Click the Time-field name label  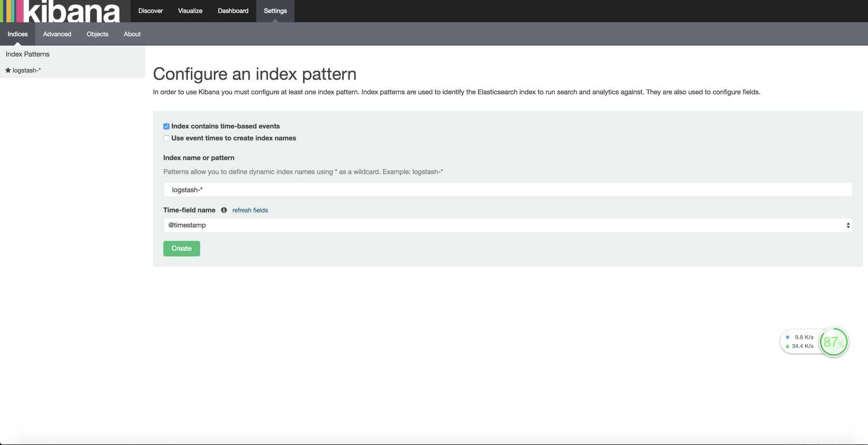(189, 210)
